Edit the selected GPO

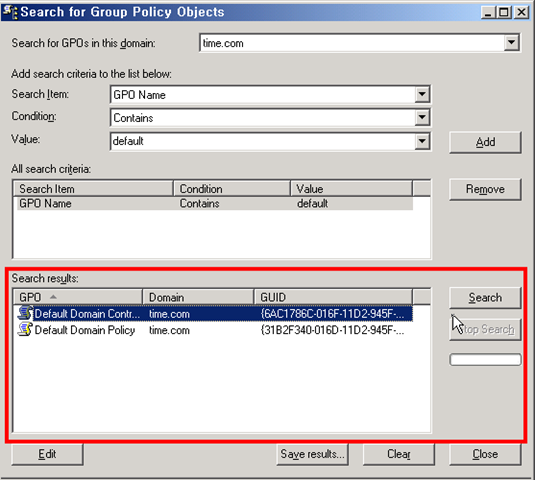click(x=47, y=454)
